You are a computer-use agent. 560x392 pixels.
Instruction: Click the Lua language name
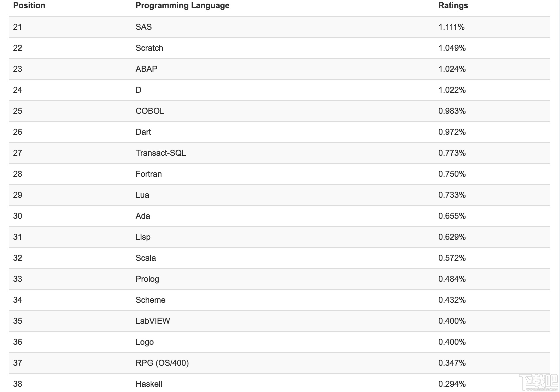click(142, 195)
